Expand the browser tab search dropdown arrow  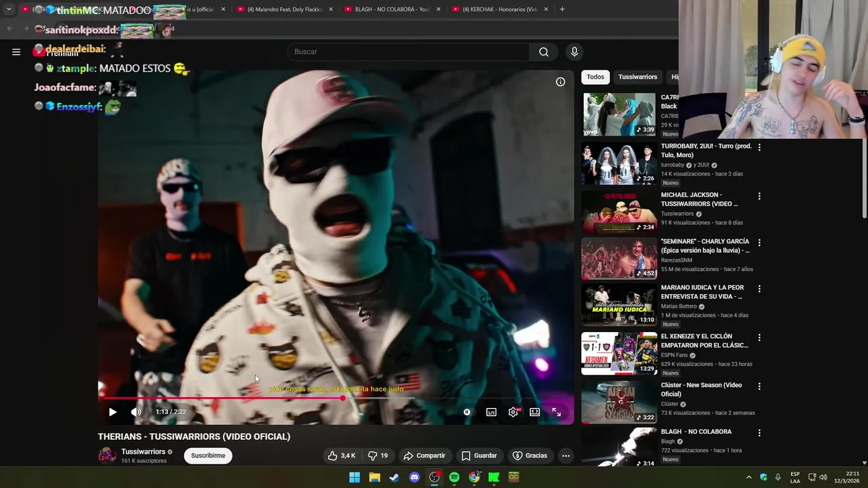[x=9, y=9]
